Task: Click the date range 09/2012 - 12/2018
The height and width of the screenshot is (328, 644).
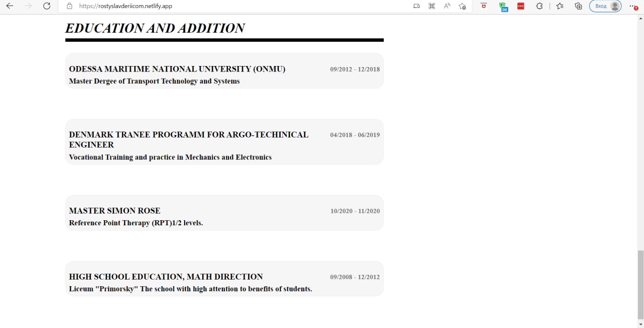Action: (355, 69)
